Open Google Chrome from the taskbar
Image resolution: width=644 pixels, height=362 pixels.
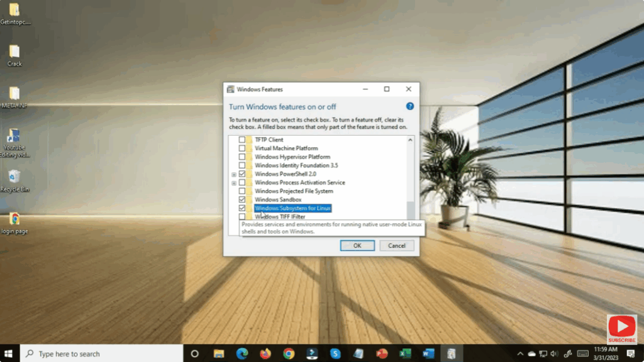tap(288, 353)
